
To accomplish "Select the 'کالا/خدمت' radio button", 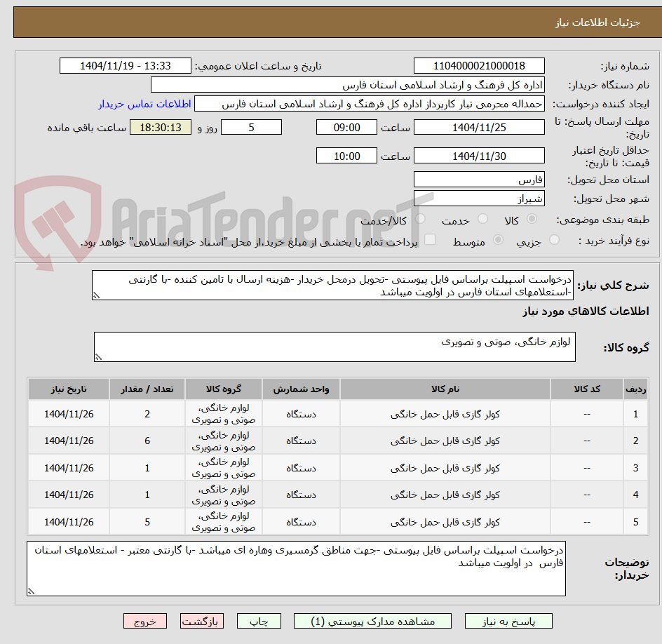I will point(420,219).
